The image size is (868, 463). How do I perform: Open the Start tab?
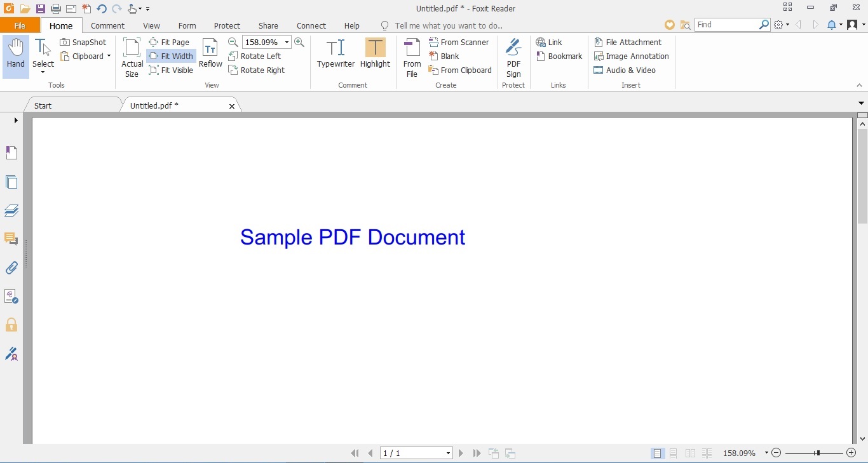coord(42,105)
